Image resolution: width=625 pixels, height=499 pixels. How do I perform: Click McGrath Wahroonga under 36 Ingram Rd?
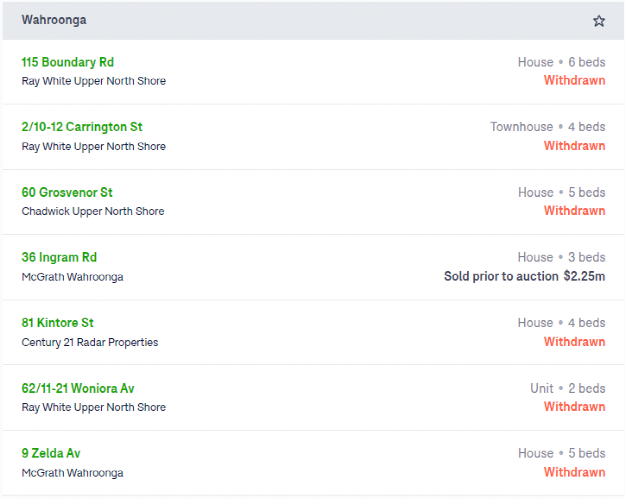click(x=72, y=277)
